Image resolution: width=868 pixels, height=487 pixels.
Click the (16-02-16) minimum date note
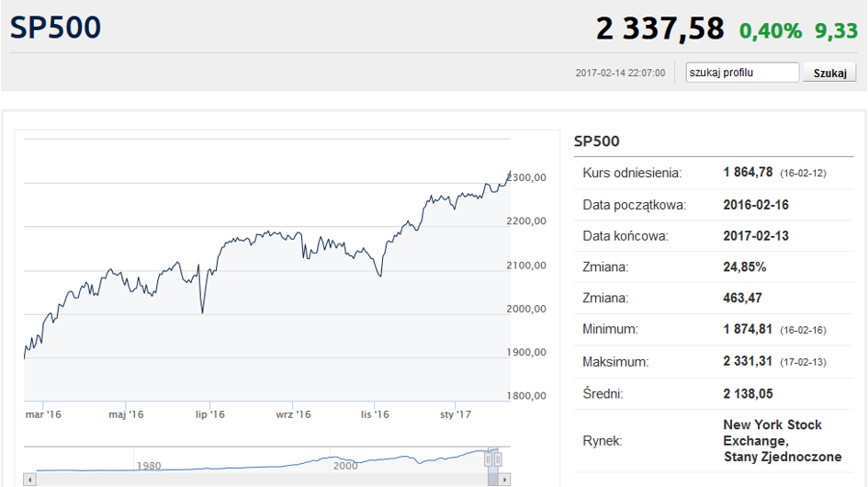click(803, 330)
